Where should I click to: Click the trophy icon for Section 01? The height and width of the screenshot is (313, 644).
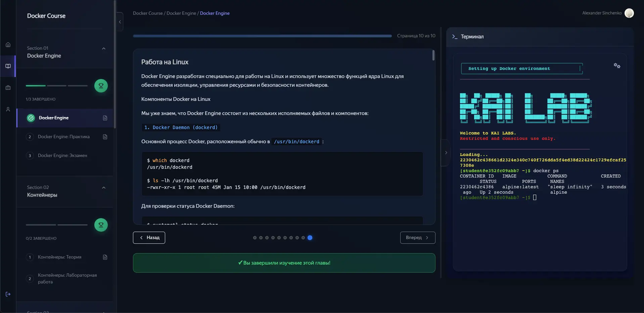[x=101, y=86]
